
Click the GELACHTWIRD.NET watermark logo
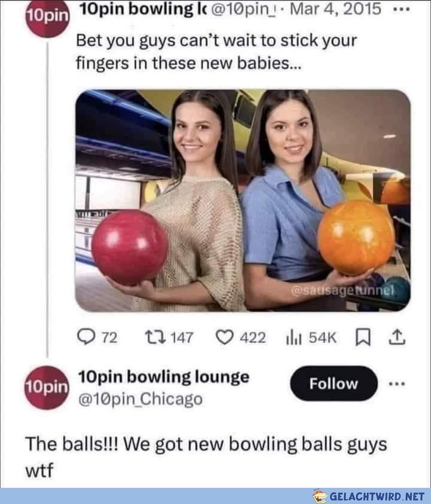[x=369, y=496]
